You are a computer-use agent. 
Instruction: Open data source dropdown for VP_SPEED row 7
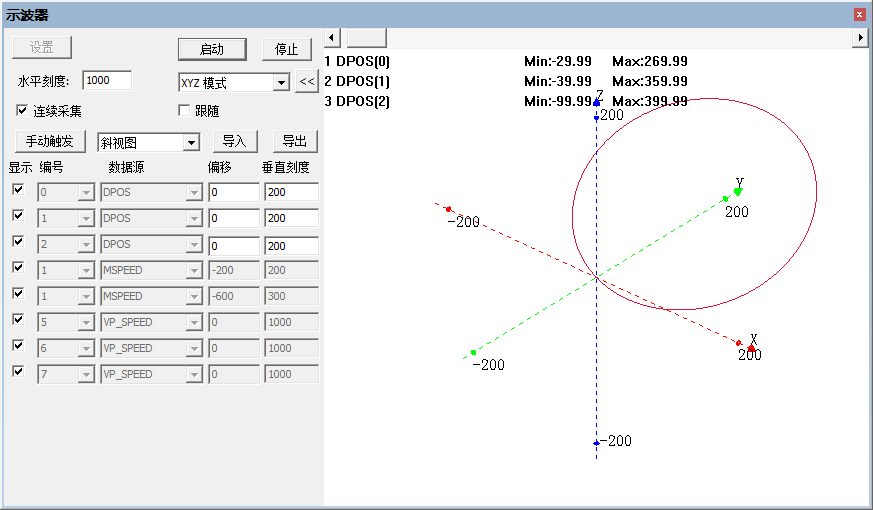click(x=194, y=375)
